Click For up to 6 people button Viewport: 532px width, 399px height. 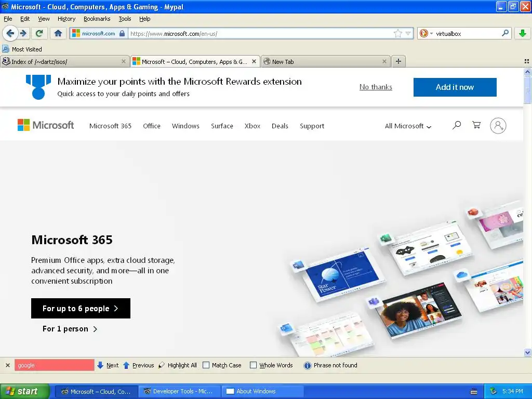81,308
